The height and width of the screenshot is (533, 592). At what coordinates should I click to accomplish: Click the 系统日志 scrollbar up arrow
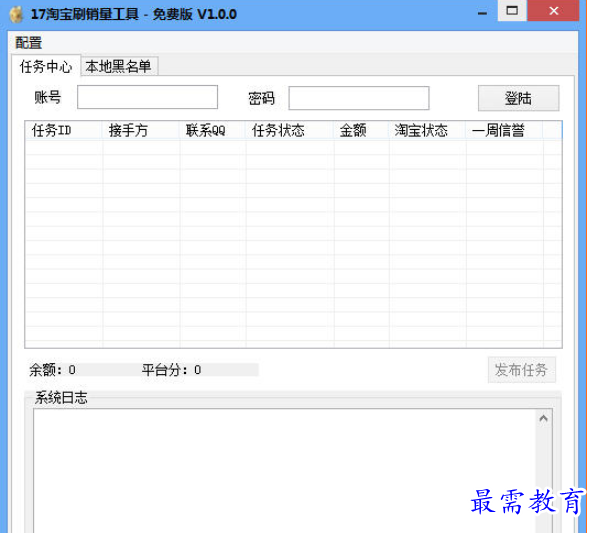(543, 418)
